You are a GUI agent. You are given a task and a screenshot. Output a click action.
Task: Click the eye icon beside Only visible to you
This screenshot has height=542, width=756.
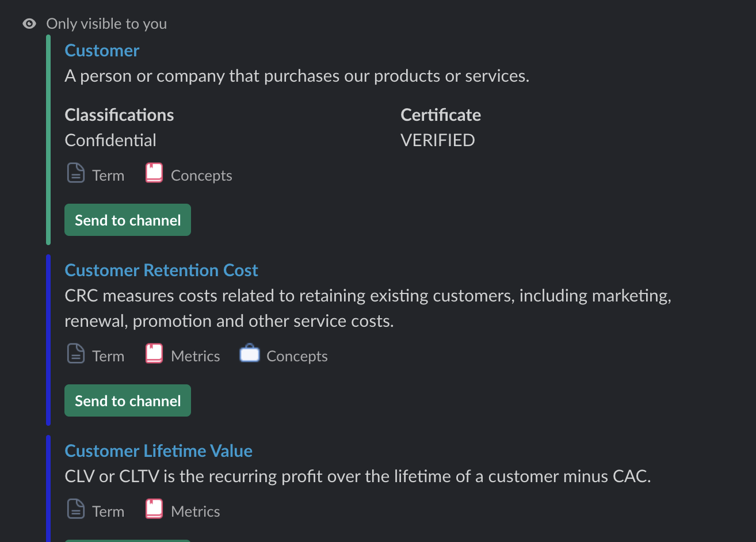(x=29, y=24)
